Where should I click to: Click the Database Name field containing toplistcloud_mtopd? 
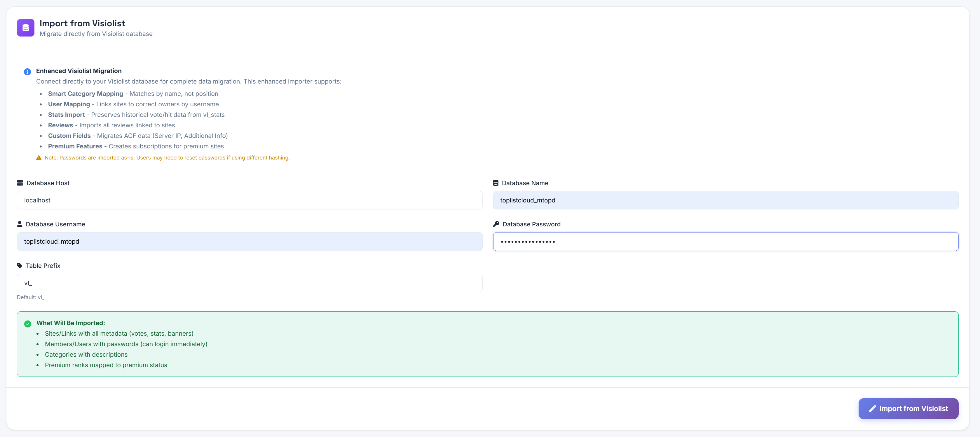pos(726,200)
